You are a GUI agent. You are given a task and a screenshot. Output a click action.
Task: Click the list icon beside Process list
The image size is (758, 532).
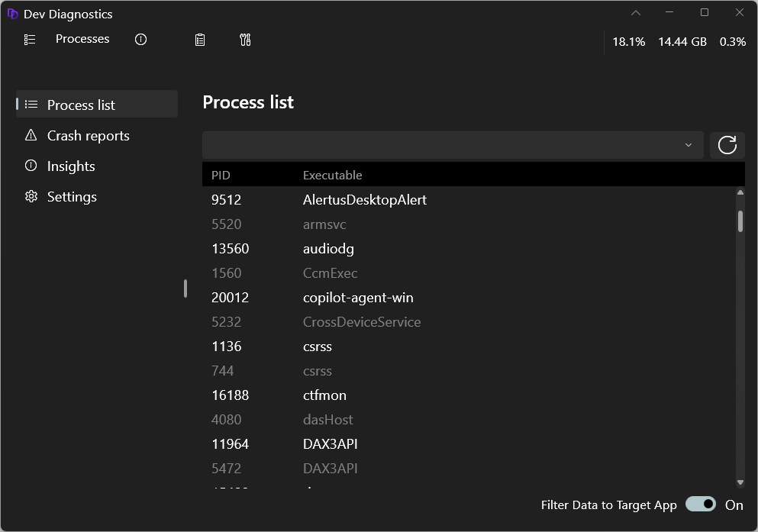tap(31, 105)
